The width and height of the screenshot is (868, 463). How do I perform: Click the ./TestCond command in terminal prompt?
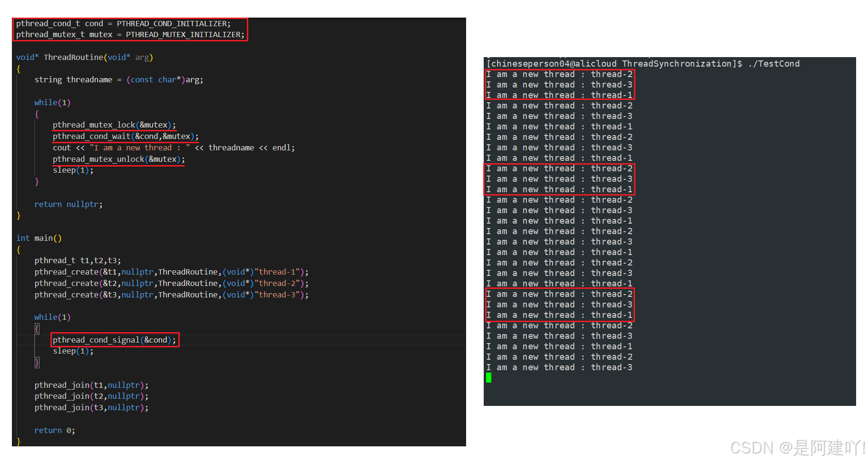pos(774,64)
